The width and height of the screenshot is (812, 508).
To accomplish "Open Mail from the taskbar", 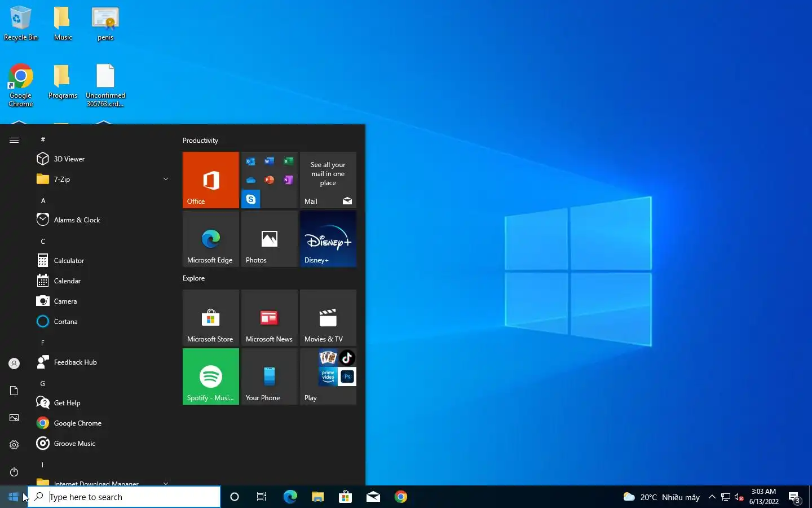I will point(373,497).
